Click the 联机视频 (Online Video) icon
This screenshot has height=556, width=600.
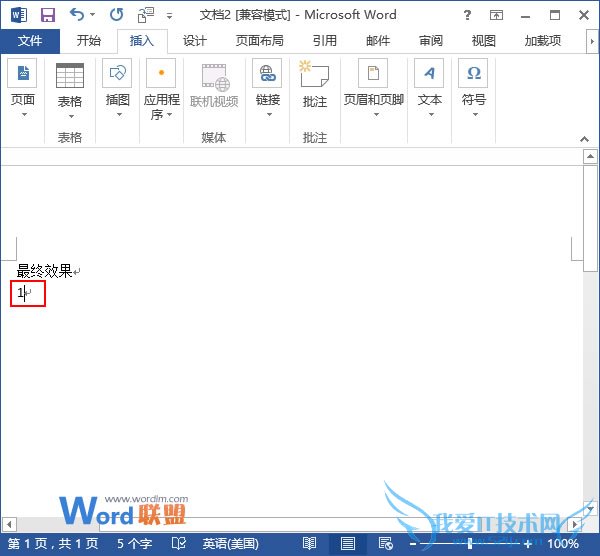(x=215, y=78)
